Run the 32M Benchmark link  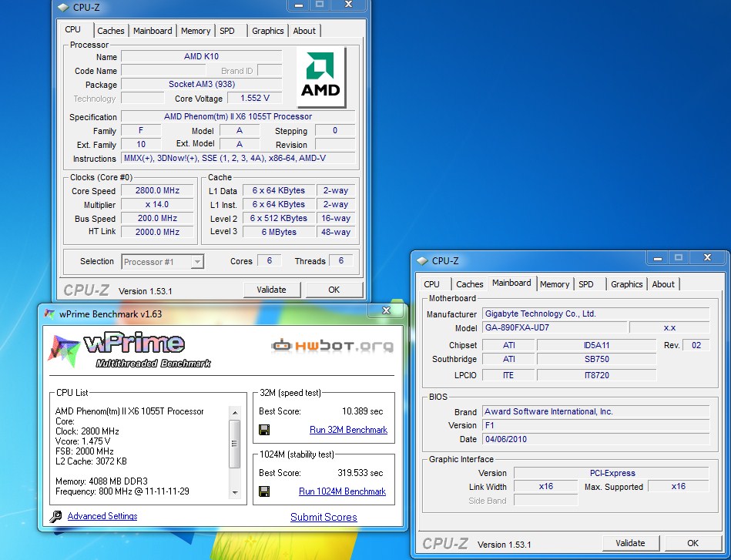coord(348,430)
